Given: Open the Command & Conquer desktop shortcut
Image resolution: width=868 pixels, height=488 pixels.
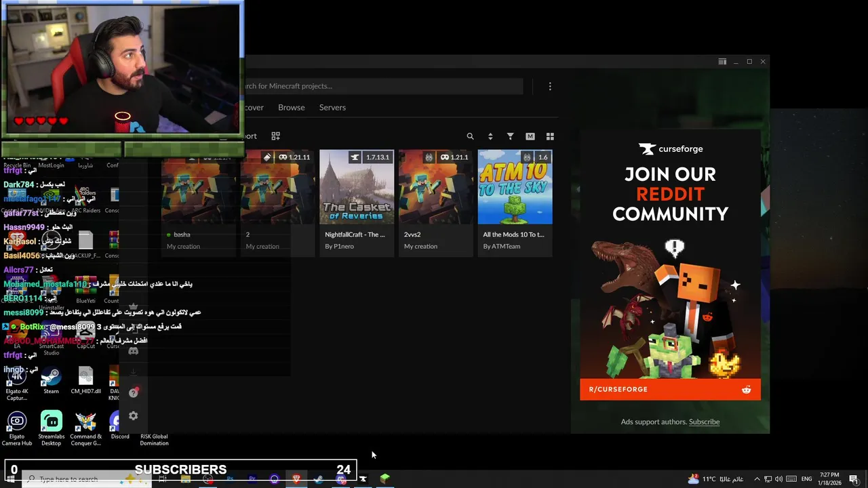Looking at the screenshot, I should (85, 428).
